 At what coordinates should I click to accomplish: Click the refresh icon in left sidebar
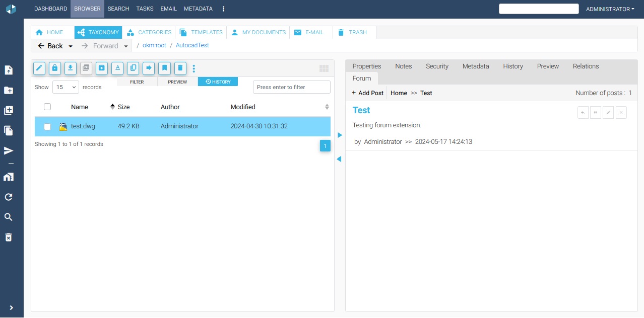coord(9,197)
